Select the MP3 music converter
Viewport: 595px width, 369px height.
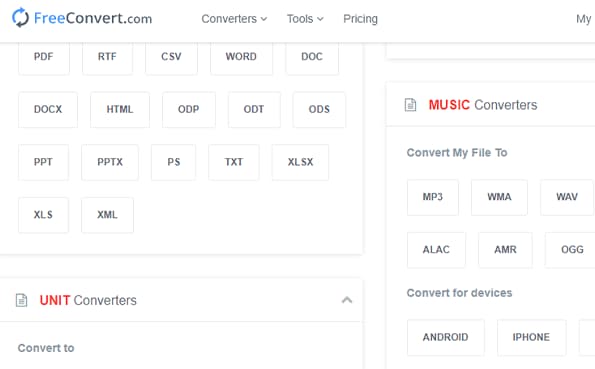click(x=433, y=197)
